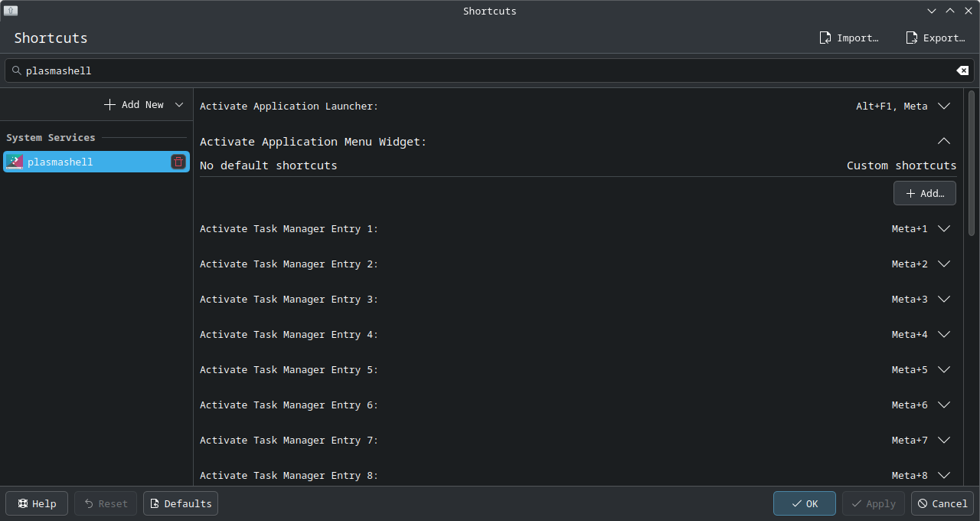This screenshot has height=521, width=980.
Task: Clear the search field with the backspace icon
Action: [x=962, y=70]
